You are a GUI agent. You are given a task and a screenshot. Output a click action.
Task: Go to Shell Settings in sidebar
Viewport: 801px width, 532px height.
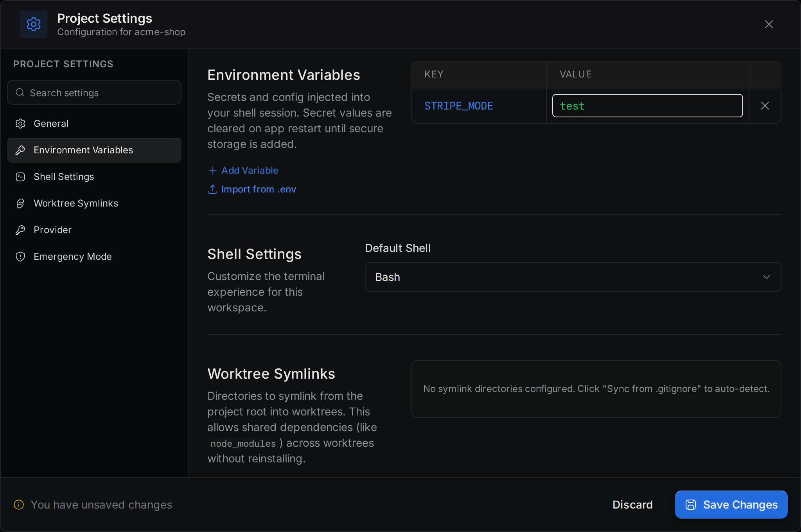[x=94, y=177]
